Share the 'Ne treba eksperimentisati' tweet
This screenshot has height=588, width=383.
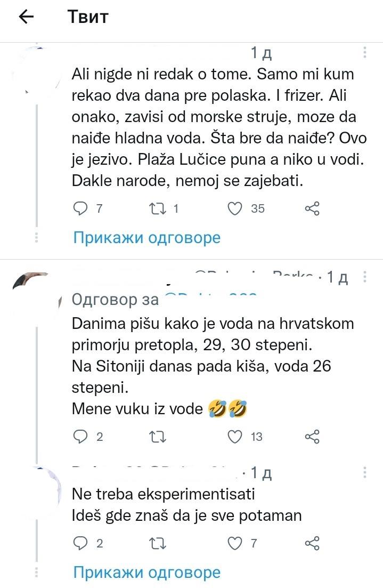pos(312,543)
